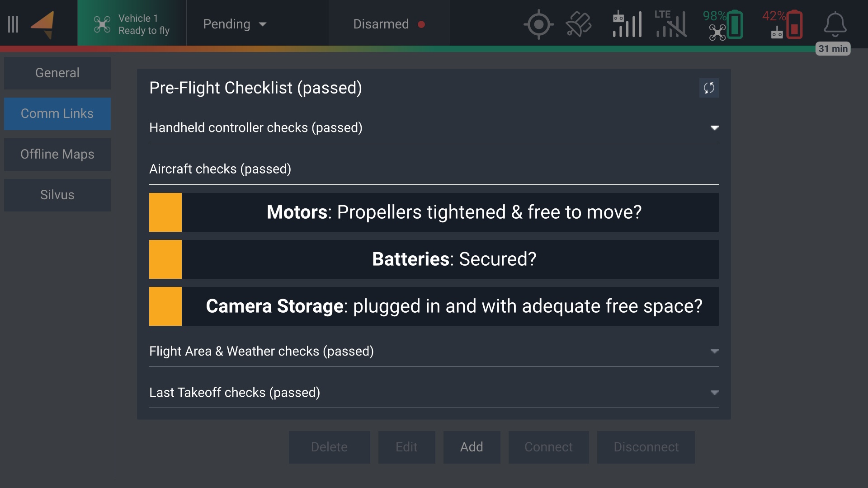Expand Flight Area & Weather checks section

(434, 351)
